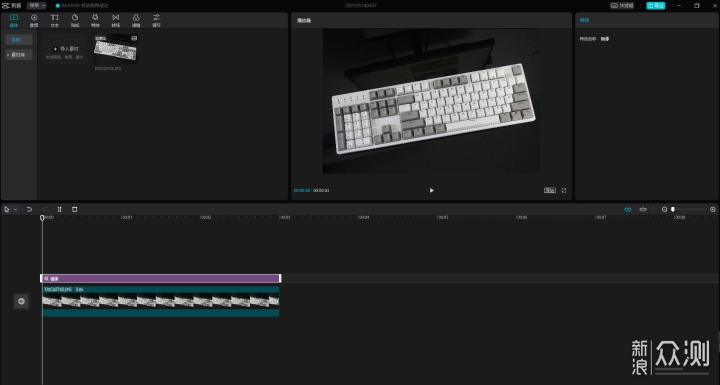Open the selection tool dropdown arrow
The height and width of the screenshot is (385, 720).
tap(15, 209)
